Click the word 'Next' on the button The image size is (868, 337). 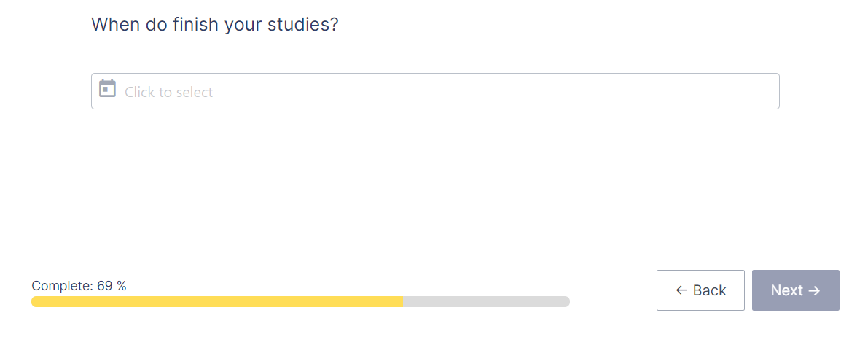click(x=786, y=290)
